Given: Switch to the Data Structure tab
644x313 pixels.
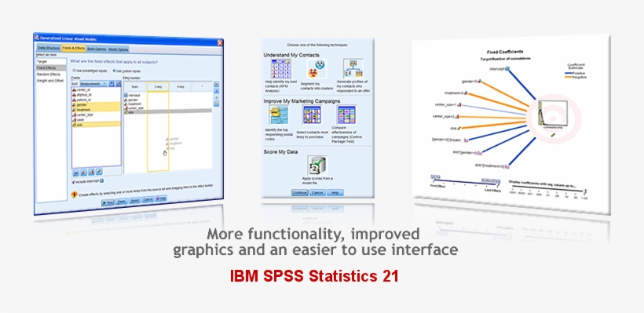Looking at the screenshot, I should click(x=49, y=48).
